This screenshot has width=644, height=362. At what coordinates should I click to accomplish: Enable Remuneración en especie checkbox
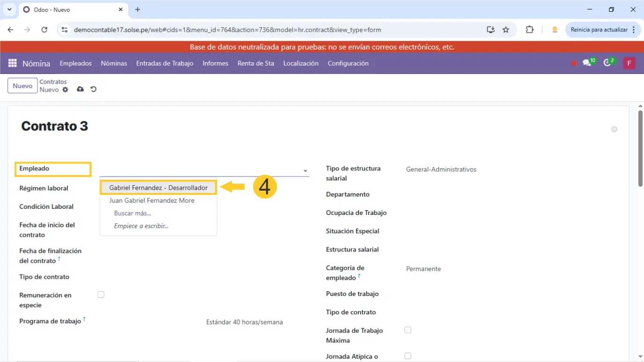pyautogui.click(x=101, y=295)
